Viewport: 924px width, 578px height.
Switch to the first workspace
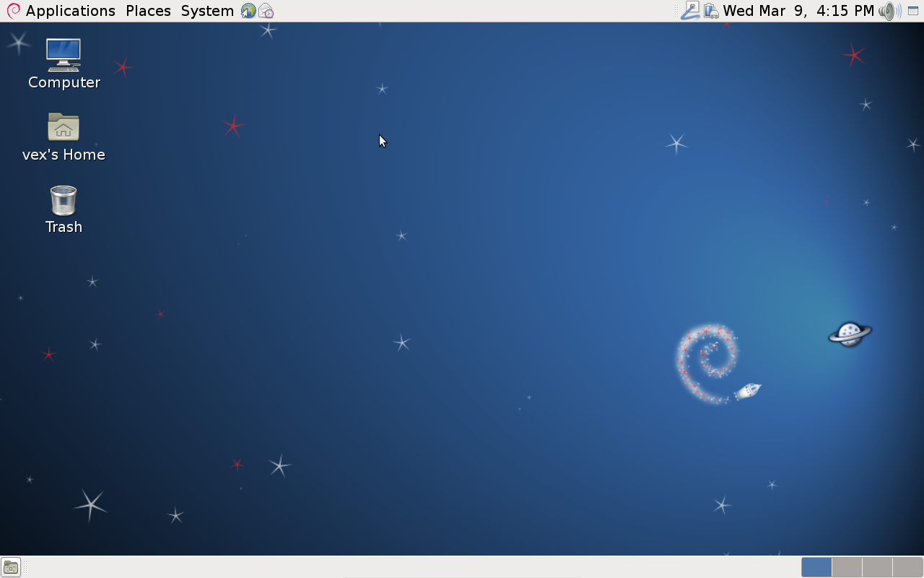click(x=816, y=567)
